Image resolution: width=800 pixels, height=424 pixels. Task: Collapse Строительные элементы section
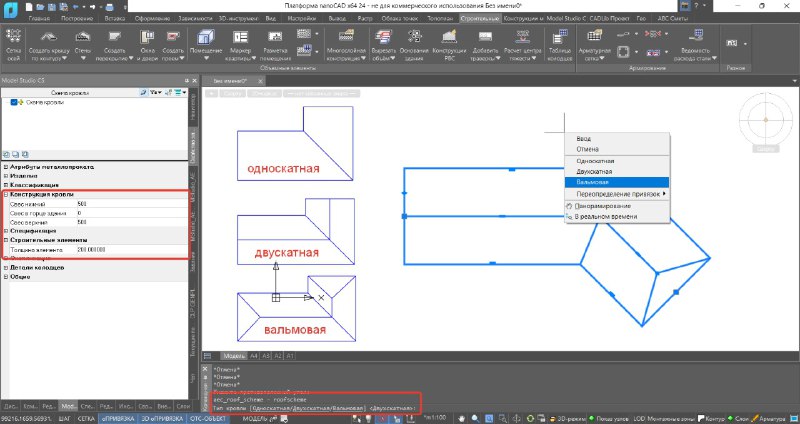click(6, 240)
